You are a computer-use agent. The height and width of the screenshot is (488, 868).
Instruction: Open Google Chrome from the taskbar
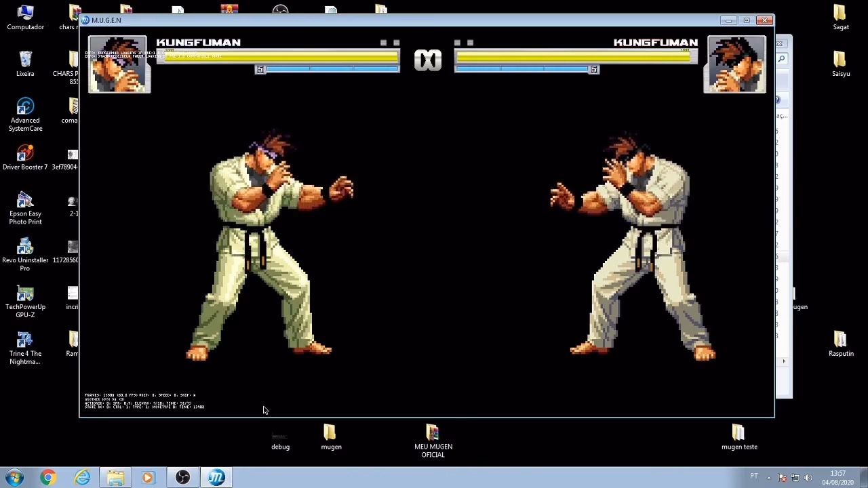click(47, 478)
